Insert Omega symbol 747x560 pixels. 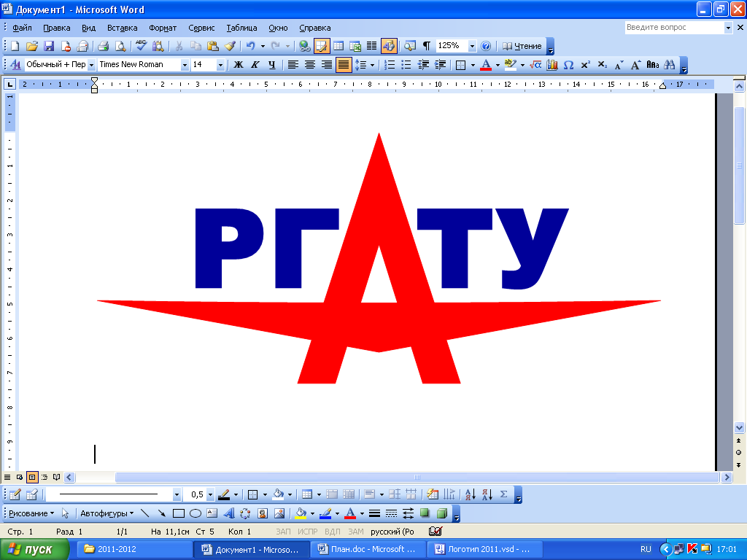coord(569,65)
